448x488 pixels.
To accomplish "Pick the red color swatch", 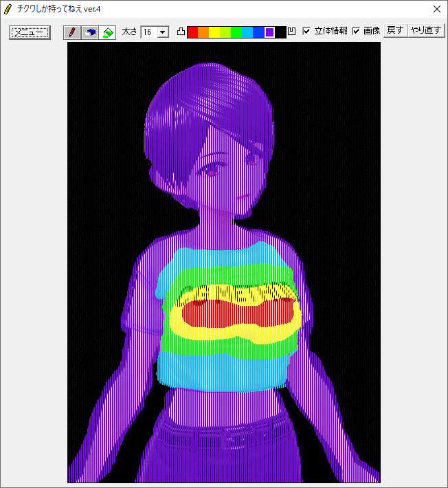I will point(192,32).
